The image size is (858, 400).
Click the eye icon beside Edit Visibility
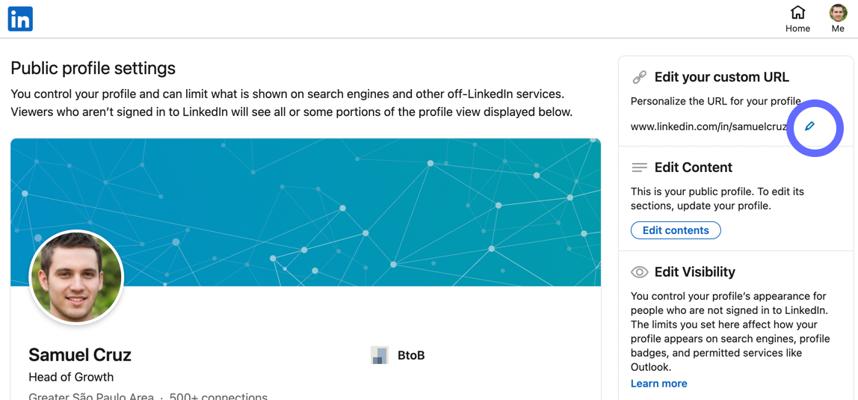coord(640,272)
